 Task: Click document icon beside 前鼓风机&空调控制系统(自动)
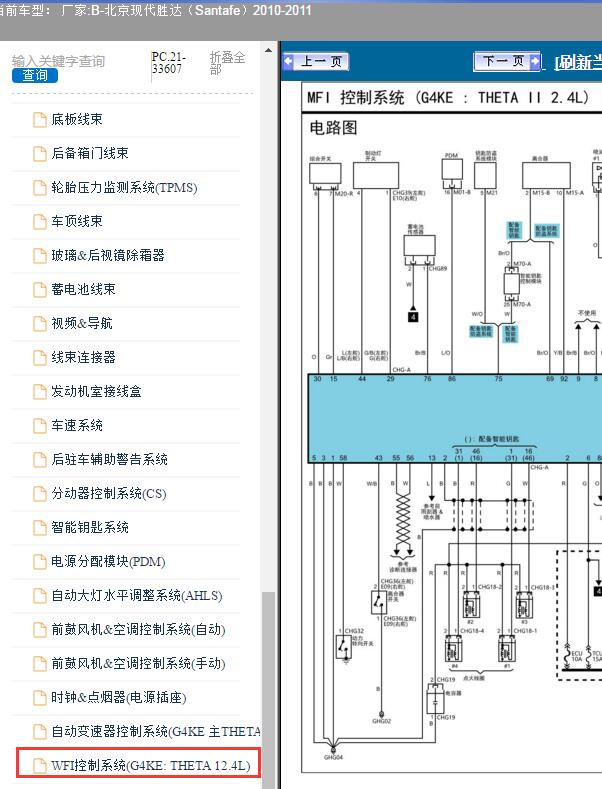click(40, 629)
